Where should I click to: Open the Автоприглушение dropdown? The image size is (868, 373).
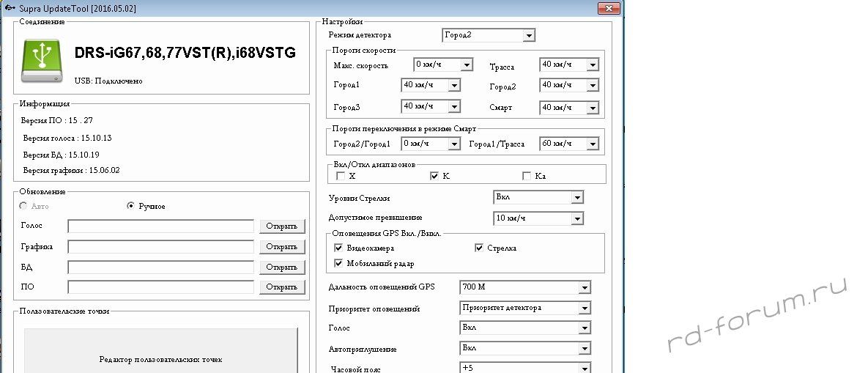point(525,348)
